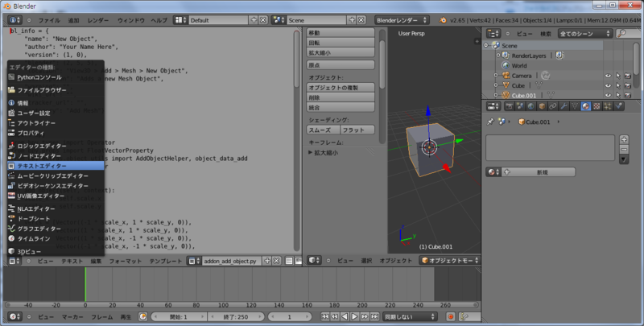The width and height of the screenshot is (644, 326).
Task: Toggle word wrap in text editor header
Action: 298,261
